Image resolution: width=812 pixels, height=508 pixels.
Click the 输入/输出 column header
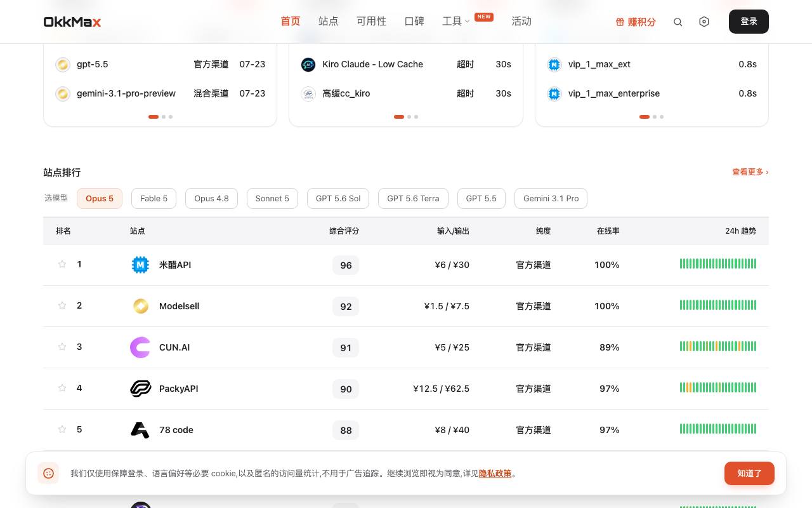[x=454, y=231]
